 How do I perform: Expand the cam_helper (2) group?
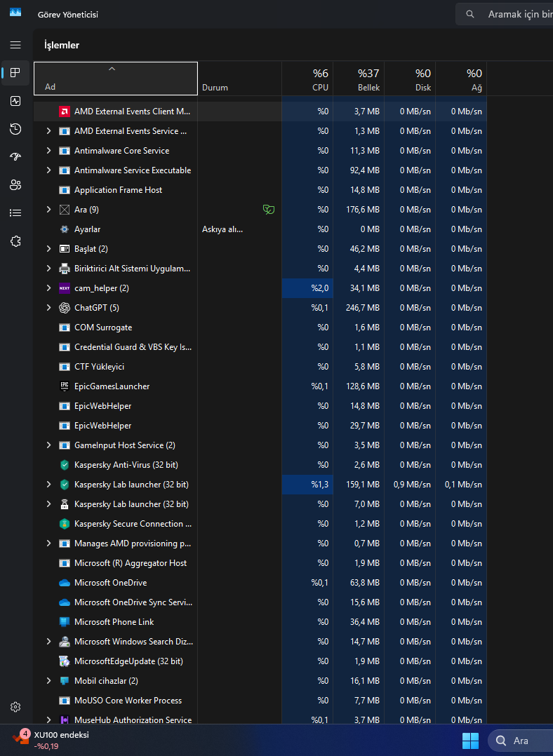[x=48, y=288]
